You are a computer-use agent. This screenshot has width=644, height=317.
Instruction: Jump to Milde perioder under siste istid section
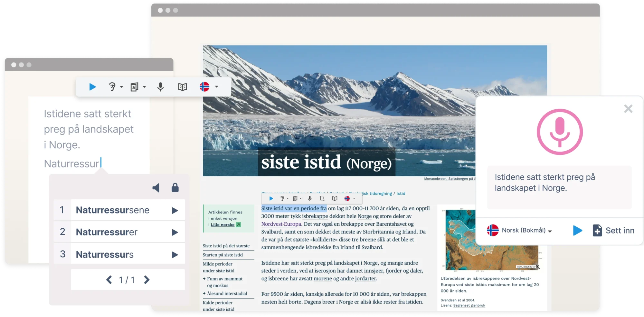(219, 267)
